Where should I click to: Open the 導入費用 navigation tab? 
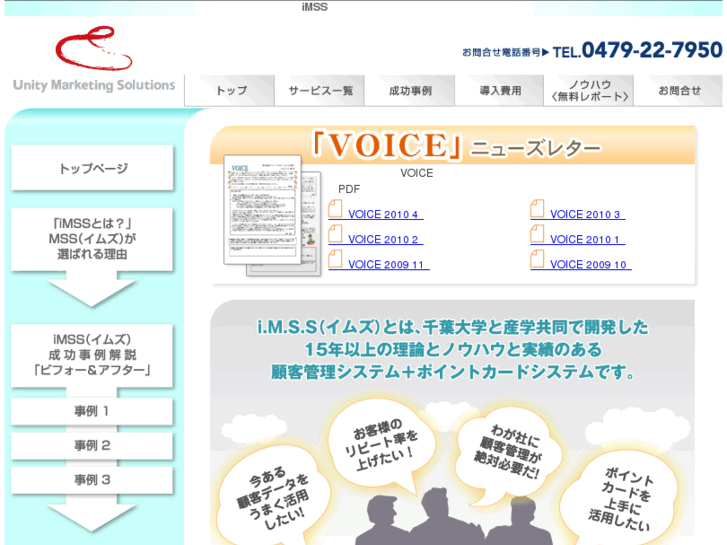coord(500,90)
